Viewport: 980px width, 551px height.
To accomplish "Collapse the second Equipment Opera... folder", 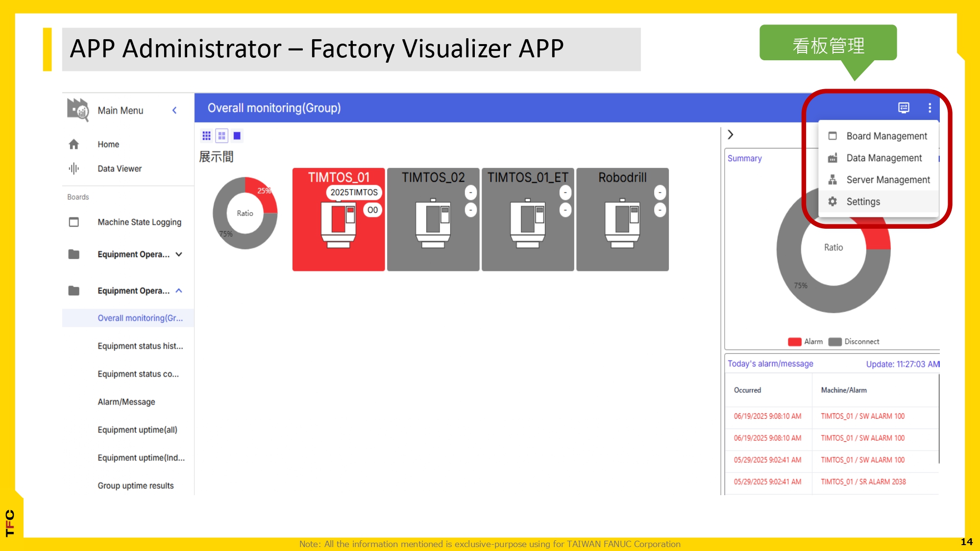I will click(x=179, y=290).
